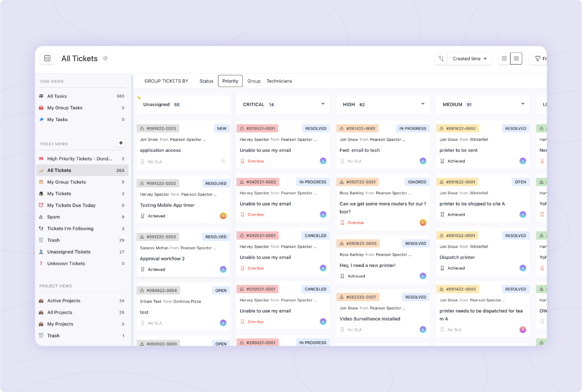Open Spam ticket view
The height and width of the screenshot is (392, 582).
tap(53, 217)
